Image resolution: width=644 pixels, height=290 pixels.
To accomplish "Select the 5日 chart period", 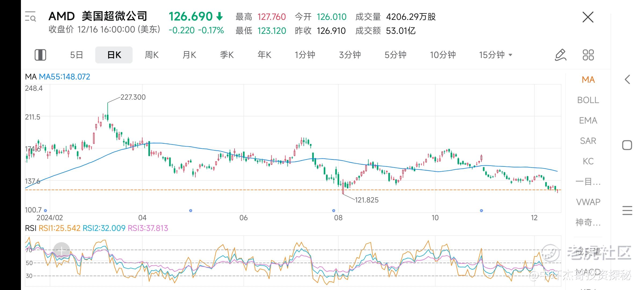I will point(76,55).
